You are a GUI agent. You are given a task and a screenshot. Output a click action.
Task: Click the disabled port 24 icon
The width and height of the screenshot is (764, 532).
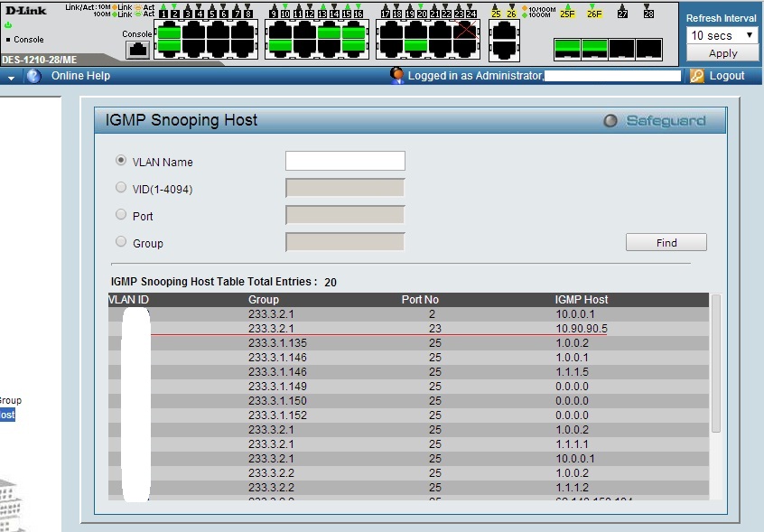(x=465, y=32)
